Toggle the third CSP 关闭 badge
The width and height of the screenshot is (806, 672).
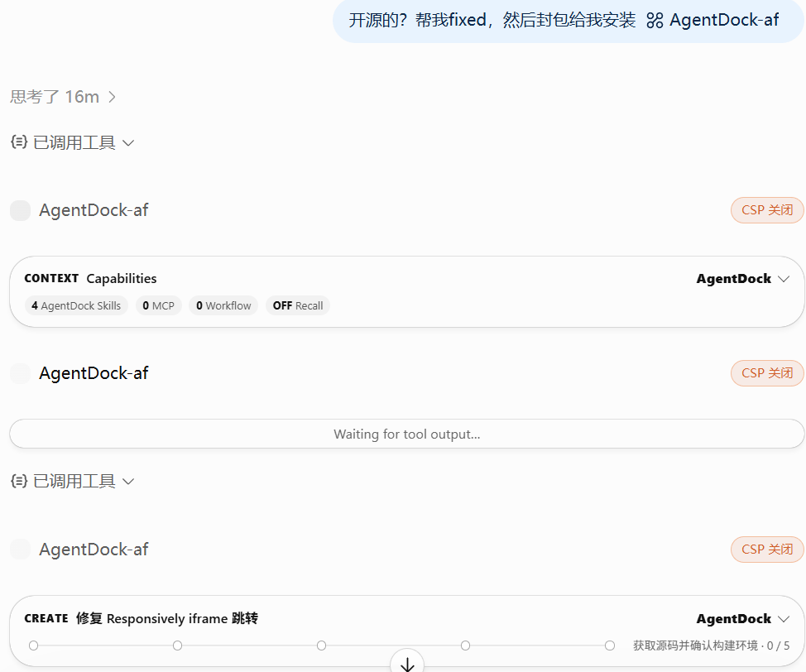click(767, 550)
